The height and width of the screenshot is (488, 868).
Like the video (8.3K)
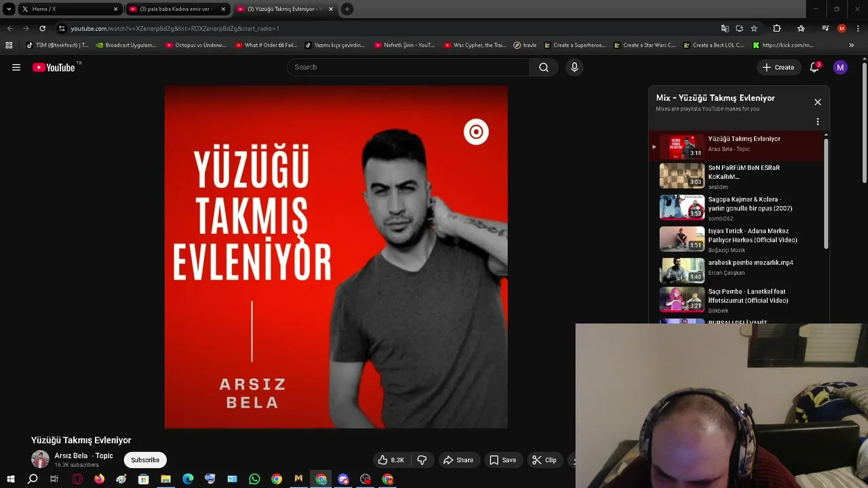point(391,460)
